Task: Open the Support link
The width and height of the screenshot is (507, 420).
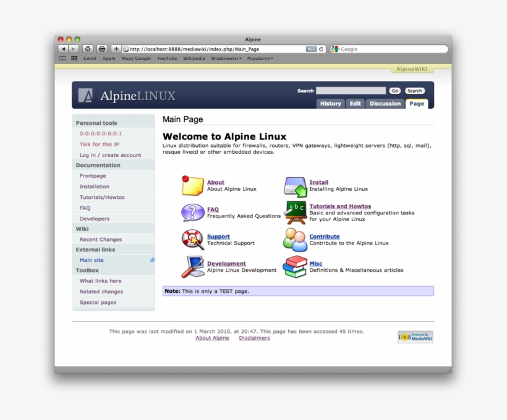Action: point(219,237)
